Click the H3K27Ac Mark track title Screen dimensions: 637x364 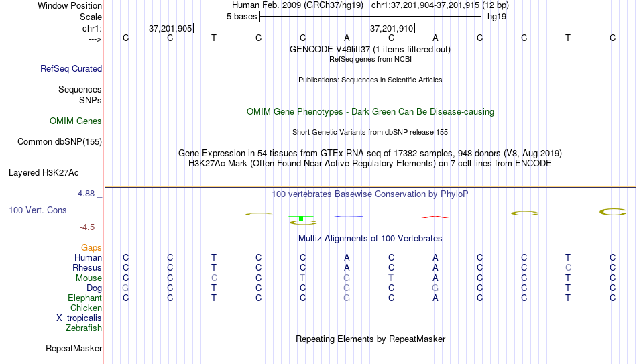point(370,164)
